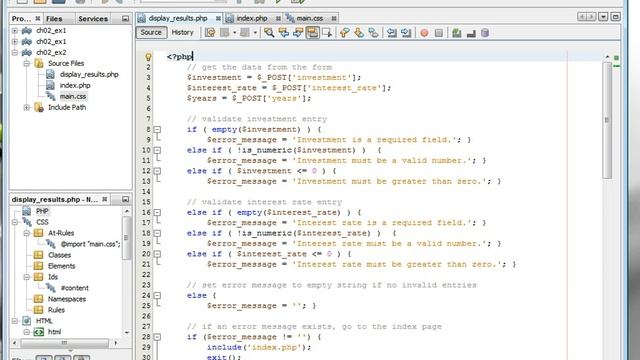Go to previous search occurrence icon
640x360 pixels.
[283, 33]
